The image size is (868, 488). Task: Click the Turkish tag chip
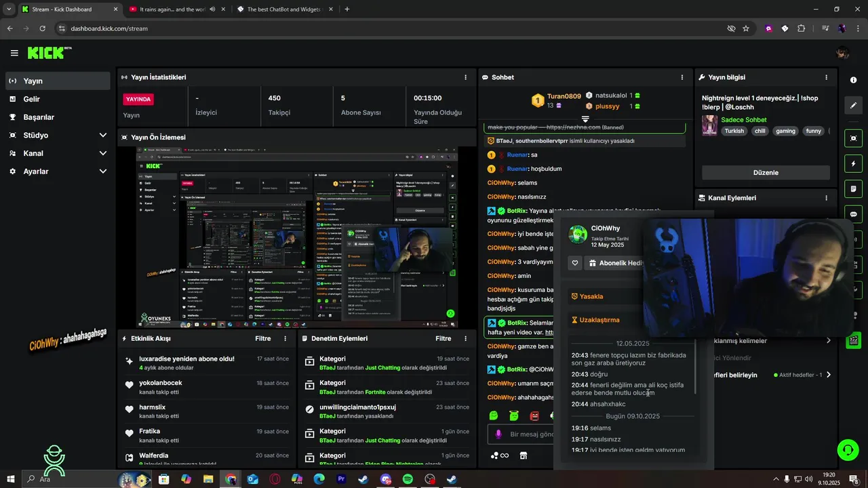(734, 131)
